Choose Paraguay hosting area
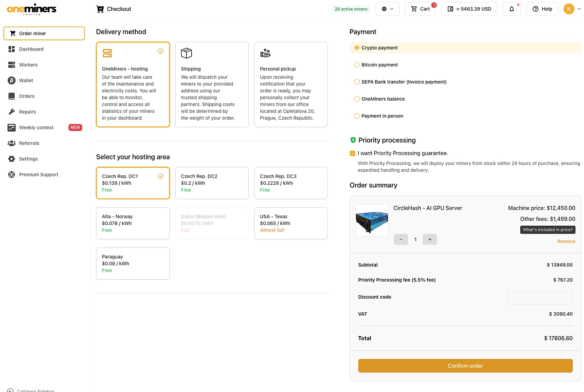Screen dimensions: 584x392 pos(133,264)
